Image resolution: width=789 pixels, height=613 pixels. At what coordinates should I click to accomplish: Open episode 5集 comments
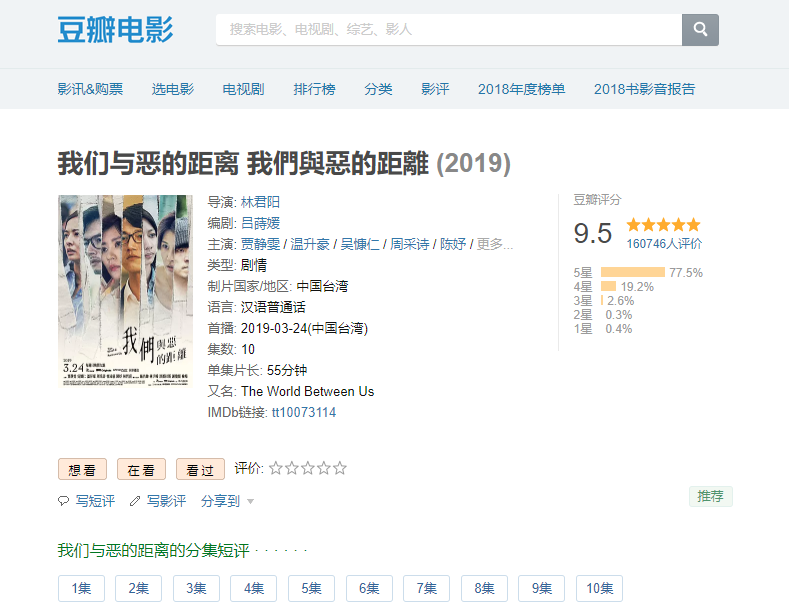tap(311, 588)
